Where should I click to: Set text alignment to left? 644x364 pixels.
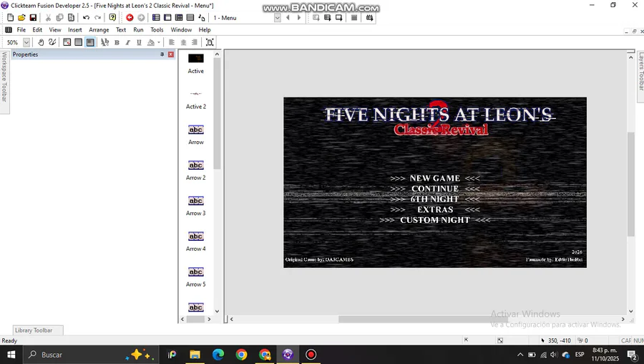click(x=172, y=42)
